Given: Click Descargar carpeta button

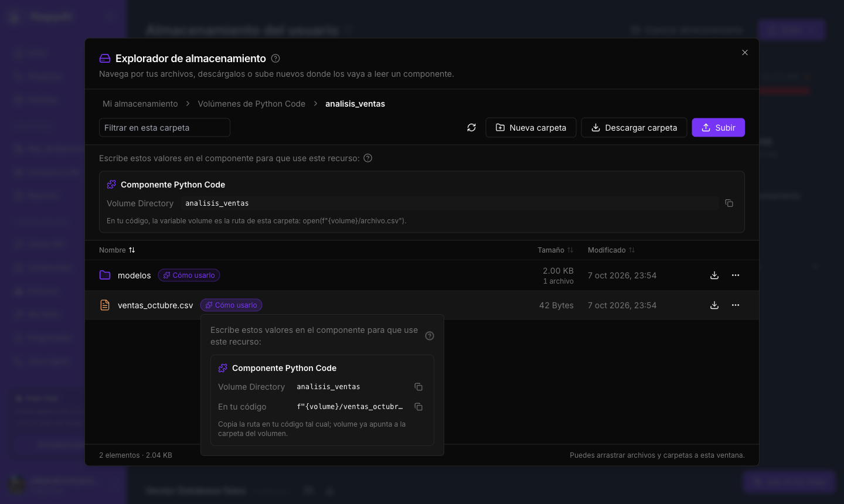Looking at the screenshot, I should pyautogui.click(x=634, y=128).
